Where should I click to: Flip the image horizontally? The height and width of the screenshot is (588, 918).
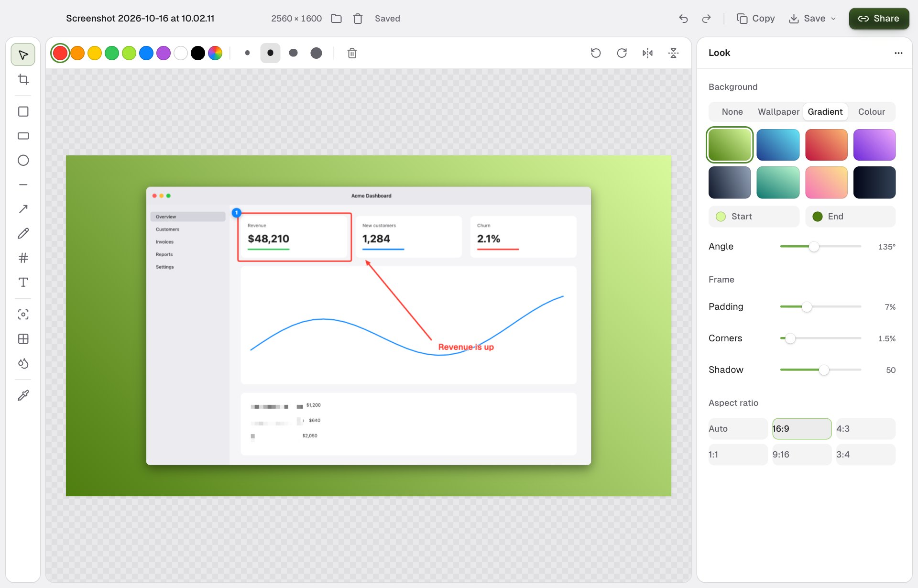click(x=647, y=53)
